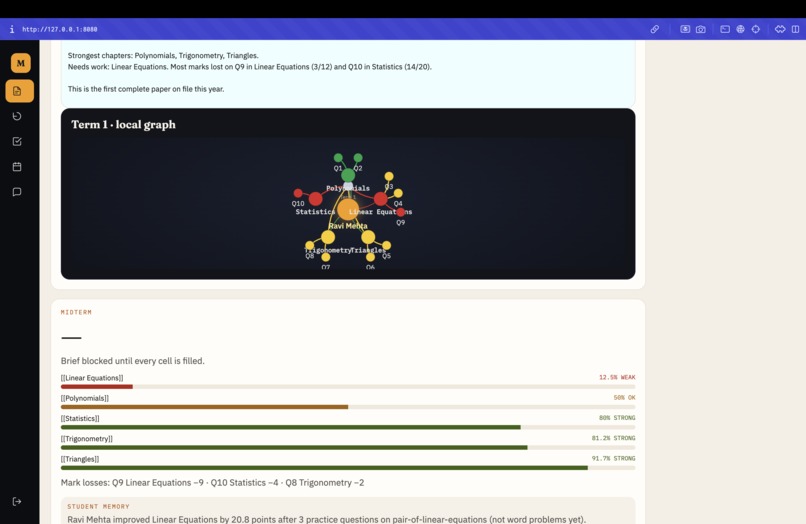Click the 'Mark losses: Q9 Linear Equations' line

(x=212, y=483)
